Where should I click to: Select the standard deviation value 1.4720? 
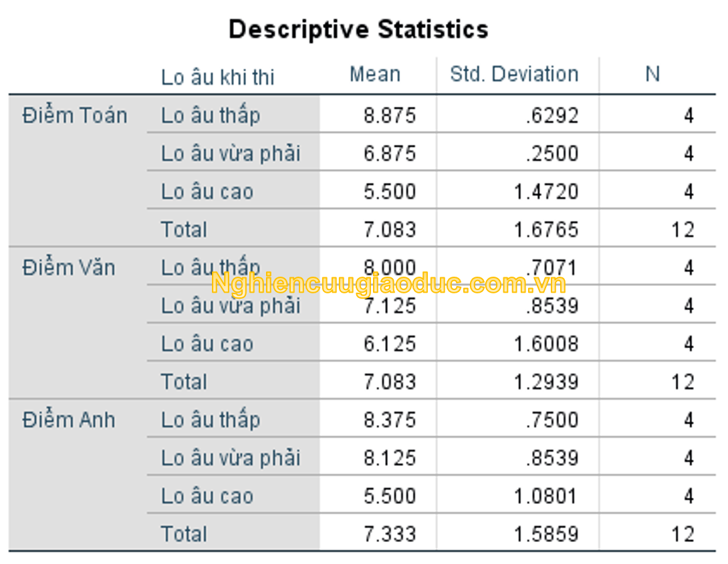[546, 192]
